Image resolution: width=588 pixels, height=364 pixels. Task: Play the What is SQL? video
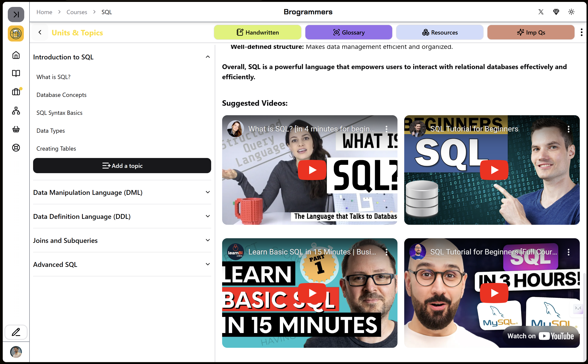click(312, 170)
